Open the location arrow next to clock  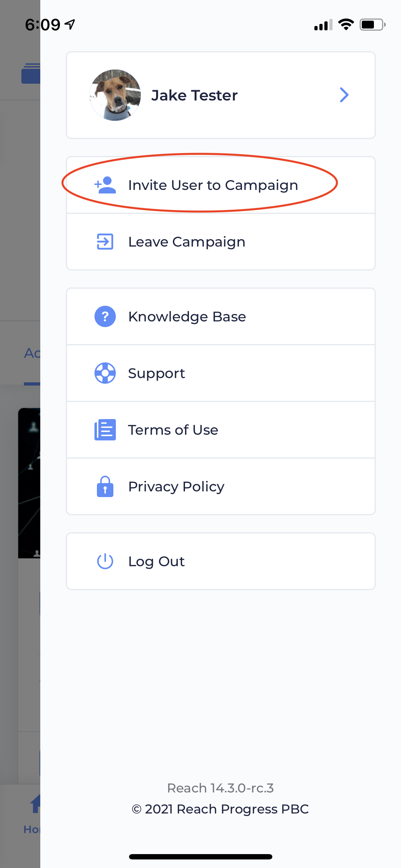(x=70, y=24)
